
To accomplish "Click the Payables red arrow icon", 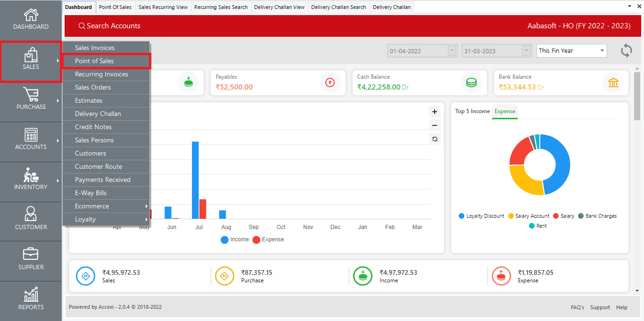I will pos(330,82).
